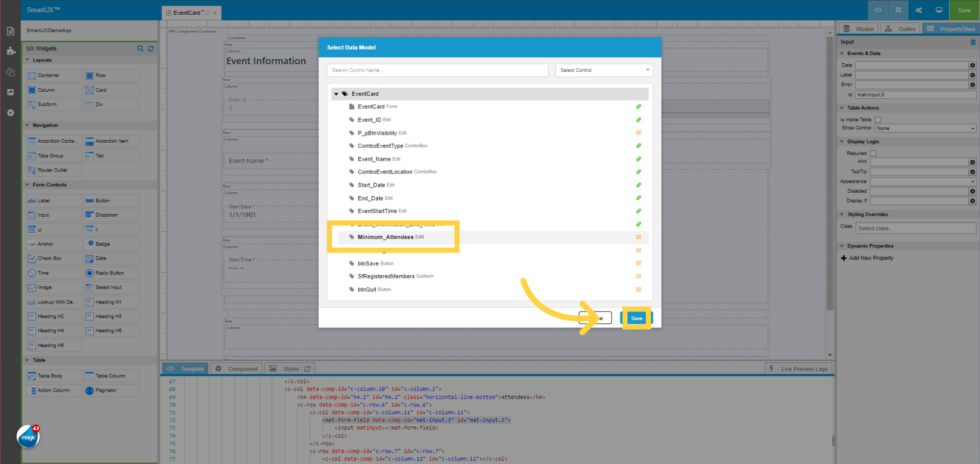The image size is (980, 464).
Task: Click the Search Control Name input field
Action: (437, 70)
